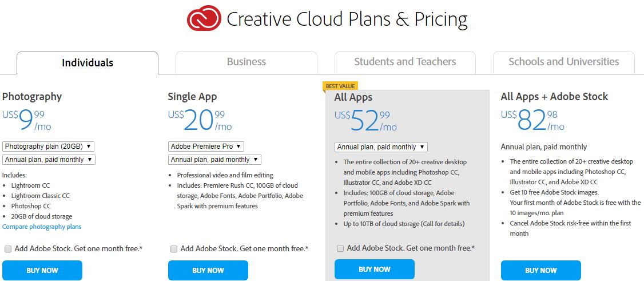
Task: Click Buy Now in All Apps card
Action: [x=375, y=270]
